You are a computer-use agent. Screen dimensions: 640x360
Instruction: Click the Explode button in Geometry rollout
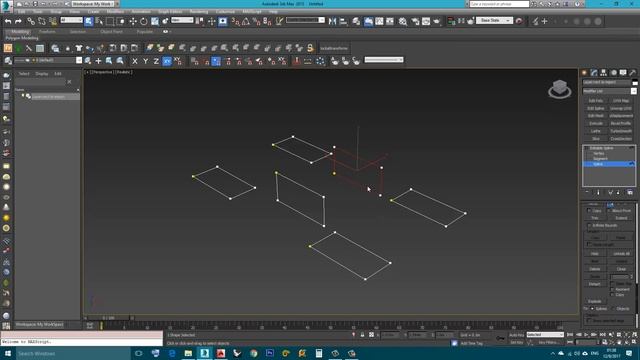click(595, 302)
